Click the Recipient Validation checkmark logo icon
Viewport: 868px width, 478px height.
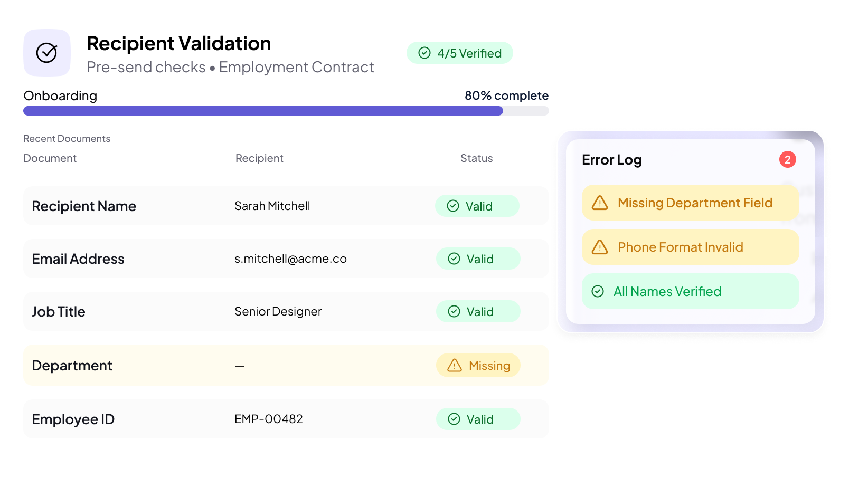pyautogui.click(x=47, y=53)
